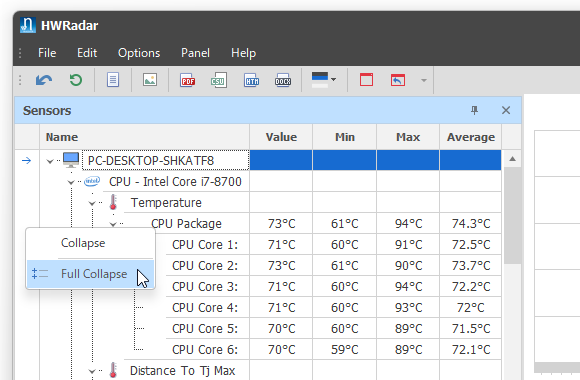The image size is (580, 380).
Task: Close the Sensors panel
Action: (506, 110)
